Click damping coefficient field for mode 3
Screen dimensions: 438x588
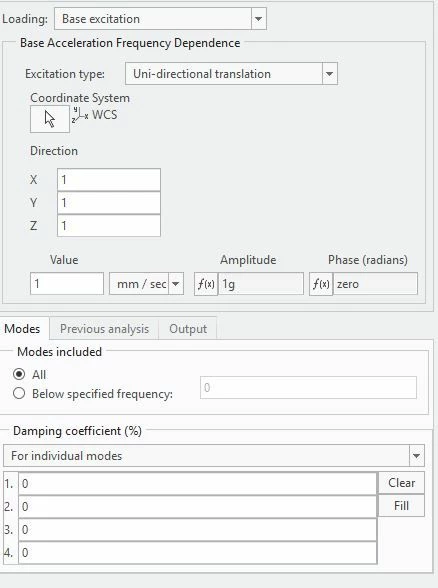(198, 530)
